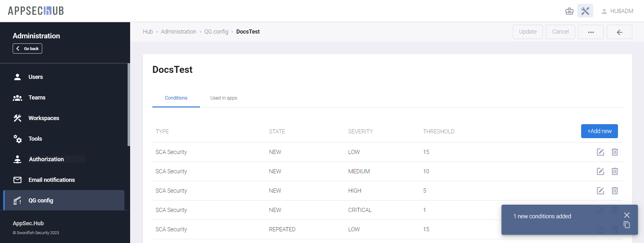Image resolution: width=644 pixels, height=243 pixels.
Task: Edit the SCA Security HIGH condition
Action: [x=600, y=191]
